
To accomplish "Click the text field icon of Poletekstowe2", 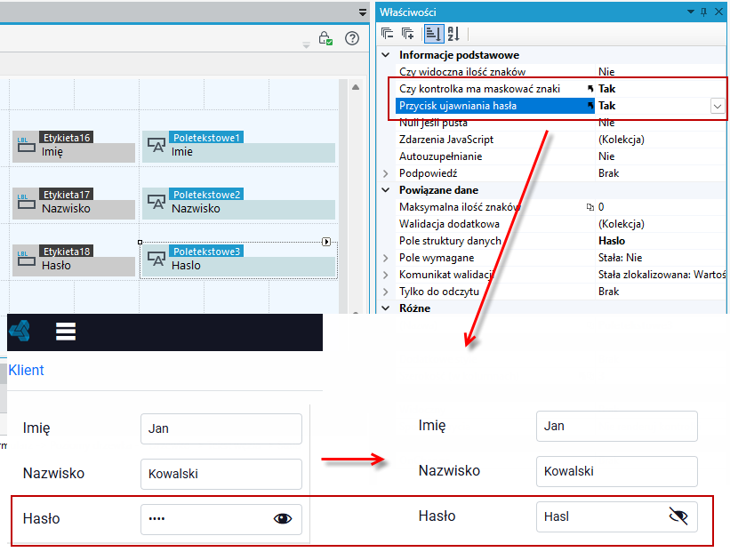I will pyautogui.click(x=156, y=202).
